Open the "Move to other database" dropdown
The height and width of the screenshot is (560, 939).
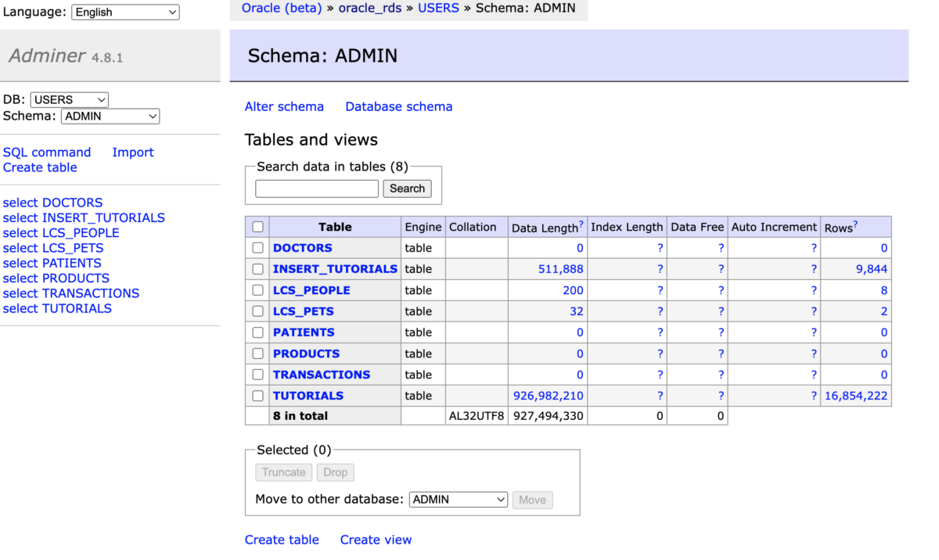coord(458,500)
